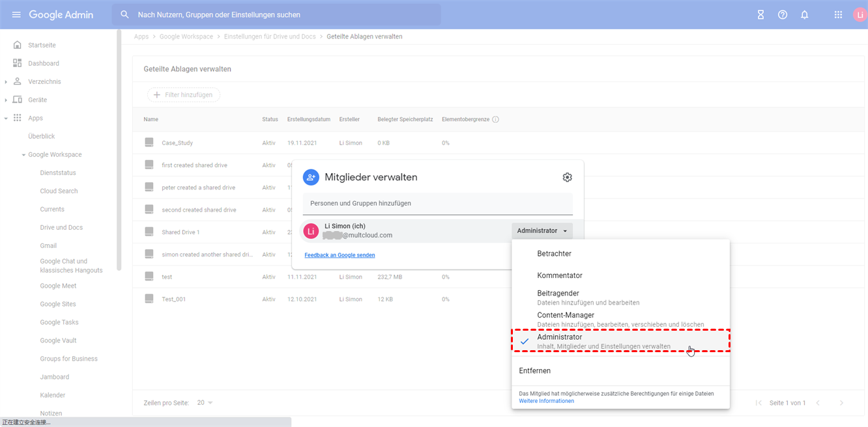Open the Administrator role dropdown

(542, 231)
